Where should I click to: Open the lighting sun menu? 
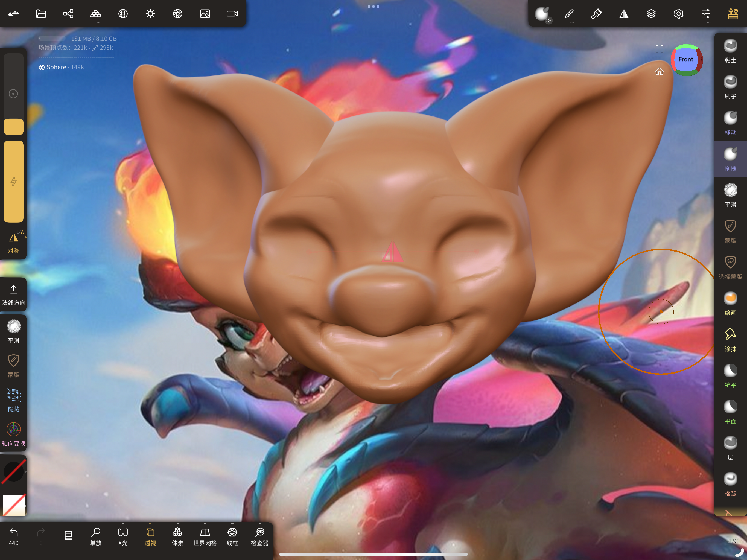tap(150, 13)
